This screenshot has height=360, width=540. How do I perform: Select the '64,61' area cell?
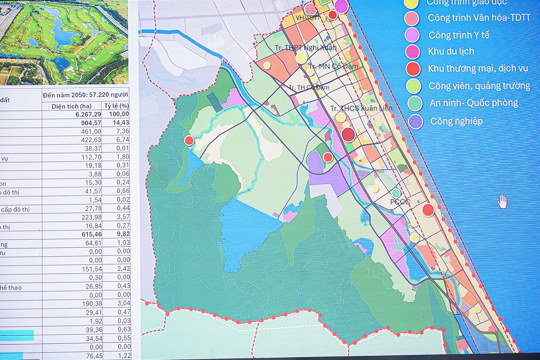[93, 243]
